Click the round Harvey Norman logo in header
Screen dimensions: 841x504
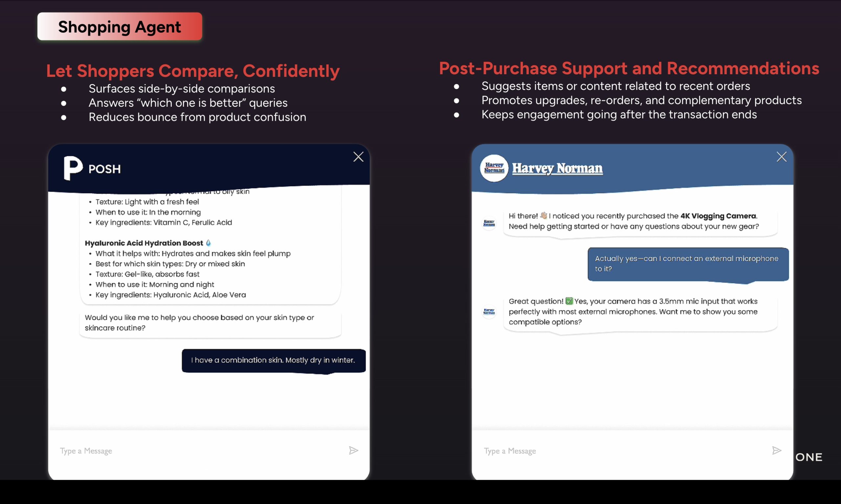tap(494, 168)
